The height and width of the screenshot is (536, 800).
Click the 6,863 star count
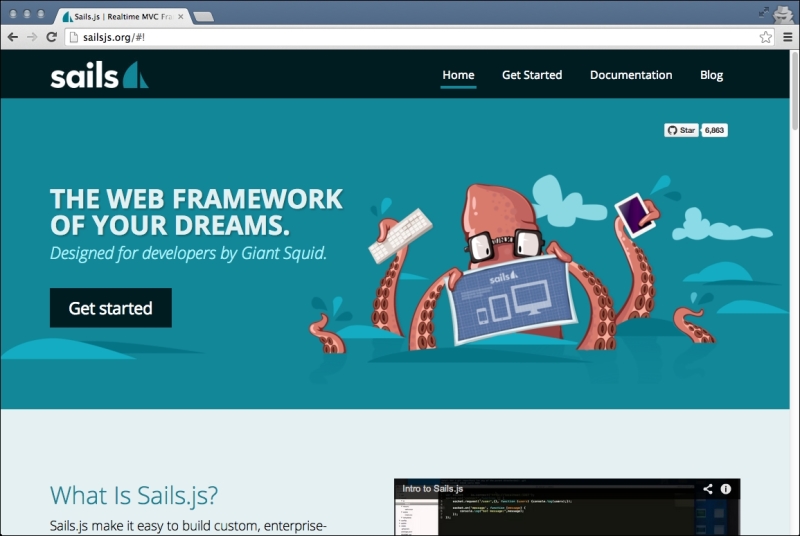click(x=714, y=130)
